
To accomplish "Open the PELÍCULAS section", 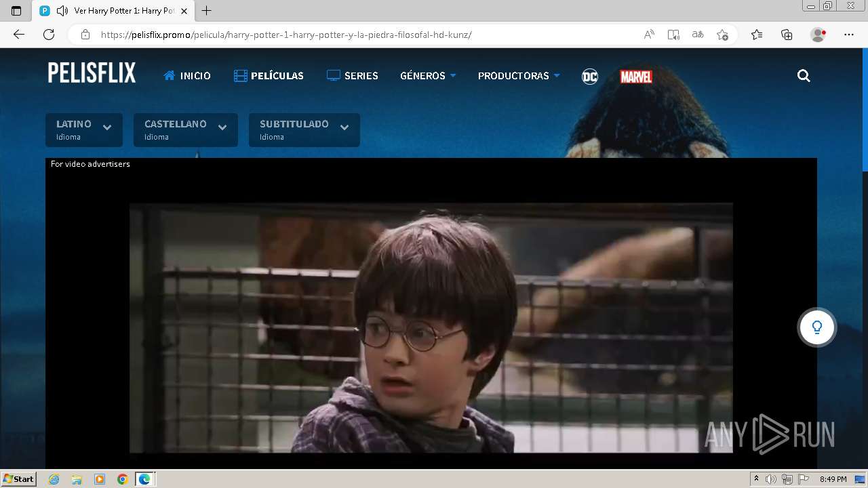I will [x=269, y=76].
